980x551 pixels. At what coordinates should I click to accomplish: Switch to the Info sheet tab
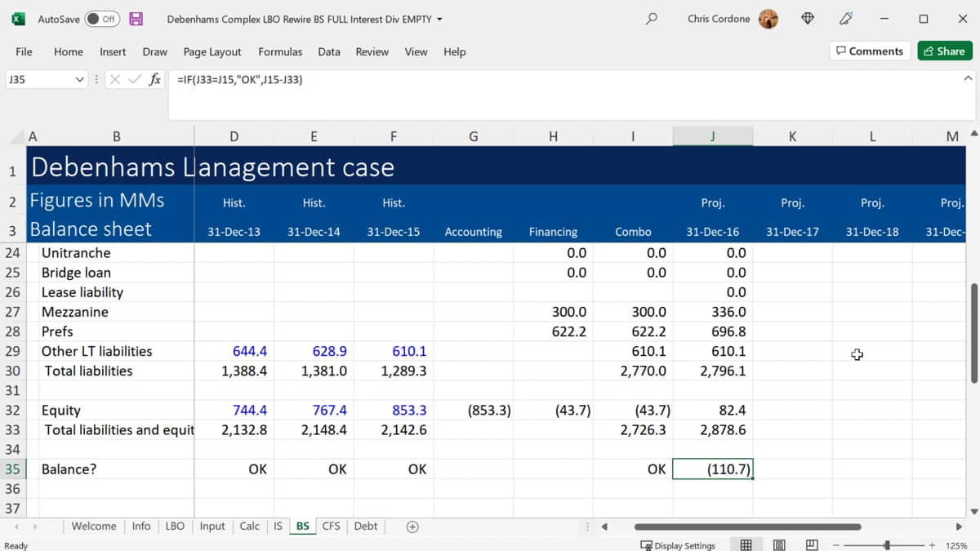(x=141, y=527)
